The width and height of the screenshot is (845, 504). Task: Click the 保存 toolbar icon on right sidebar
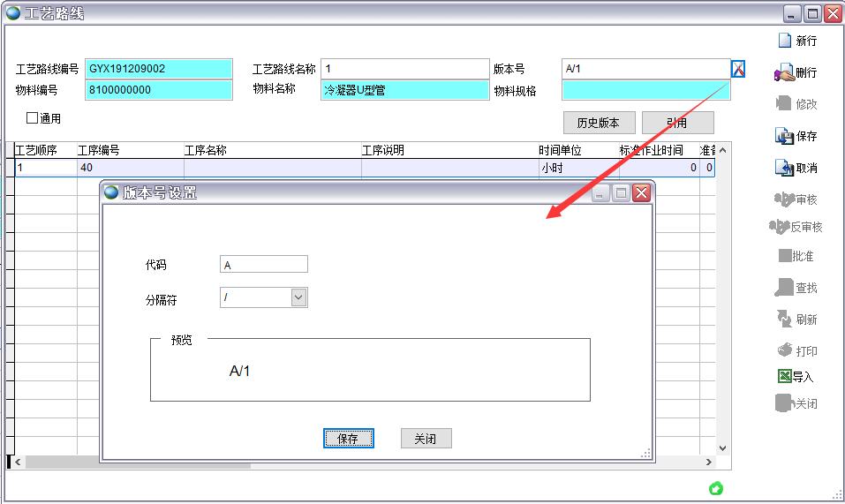click(783, 136)
